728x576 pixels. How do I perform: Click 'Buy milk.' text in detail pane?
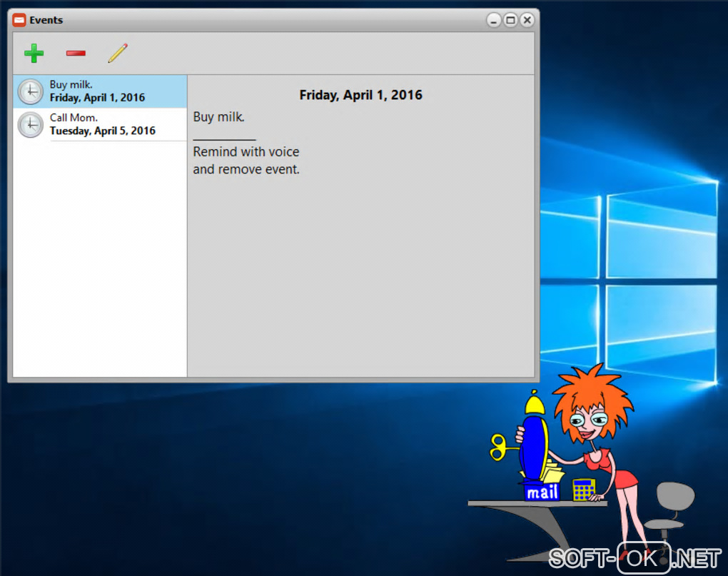tap(218, 117)
